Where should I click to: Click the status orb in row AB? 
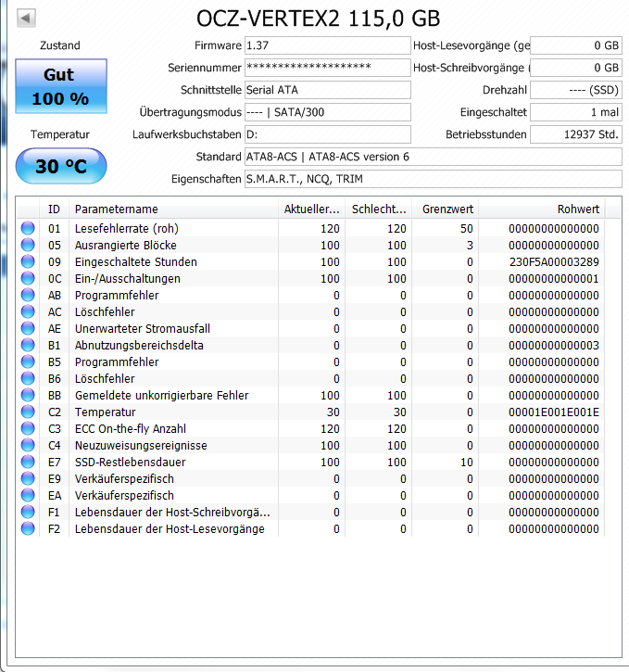(28, 295)
